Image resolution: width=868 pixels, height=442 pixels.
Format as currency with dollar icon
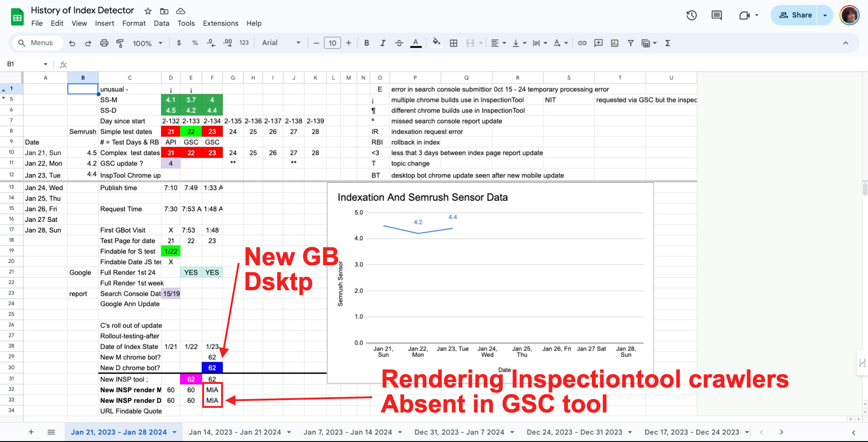click(179, 43)
